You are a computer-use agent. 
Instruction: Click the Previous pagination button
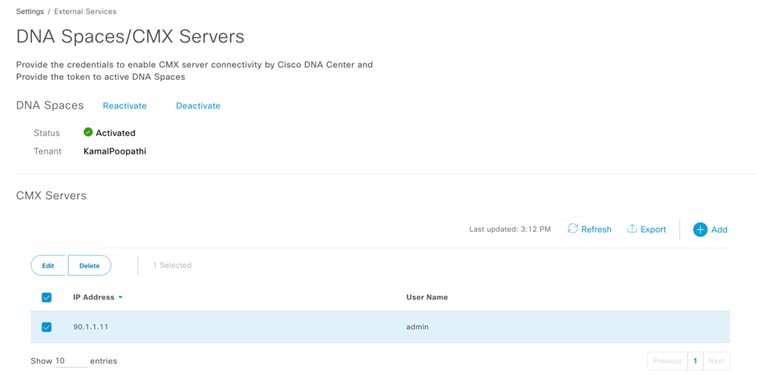(667, 361)
